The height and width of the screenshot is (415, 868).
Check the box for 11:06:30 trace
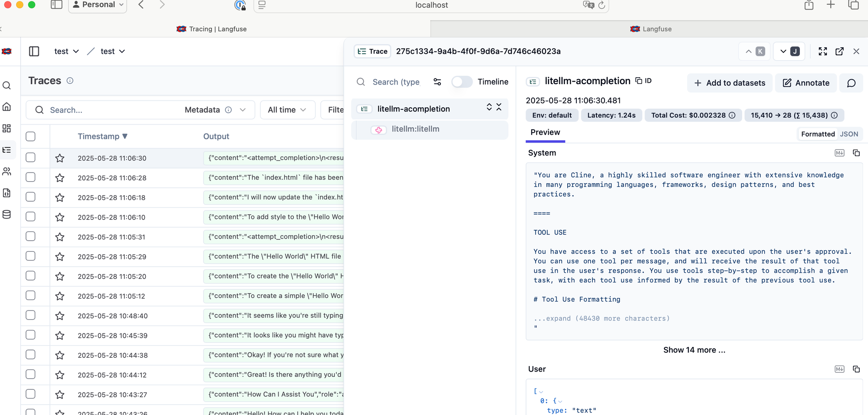30,157
